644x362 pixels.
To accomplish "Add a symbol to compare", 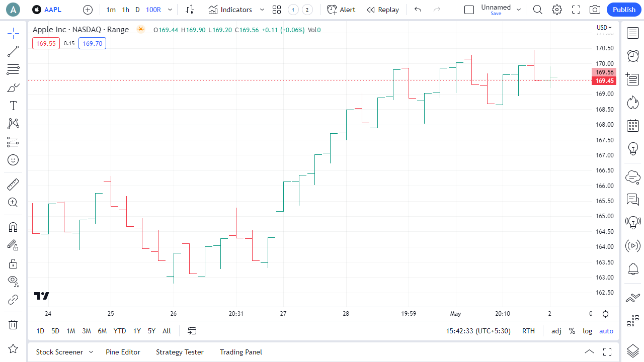I will [x=88, y=10].
